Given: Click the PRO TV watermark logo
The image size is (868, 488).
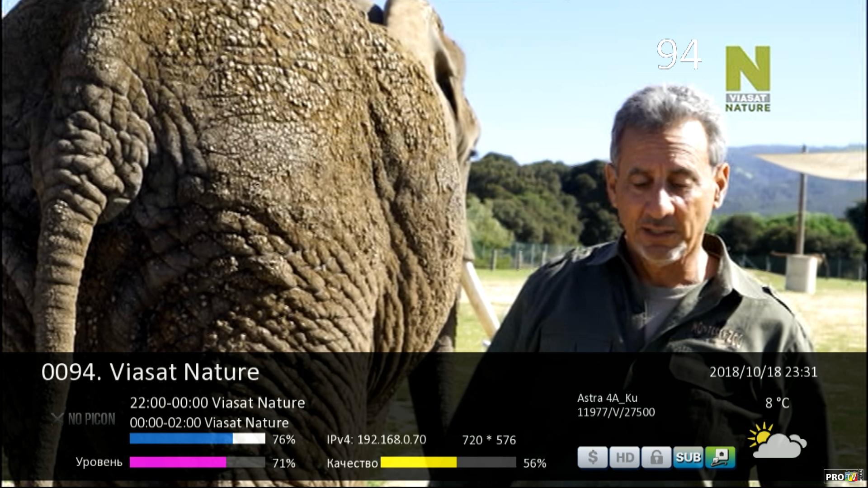Looking at the screenshot, I should (843, 476).
